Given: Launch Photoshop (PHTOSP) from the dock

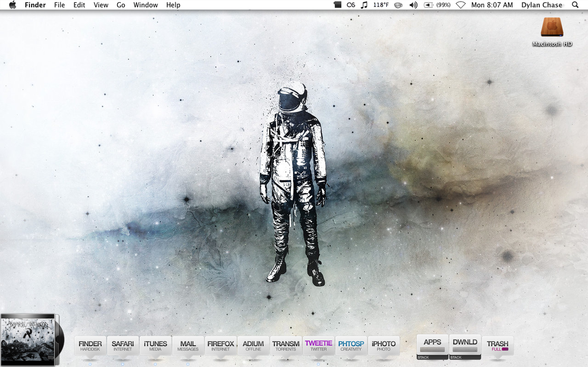Looking at the screenshot, I should pyautogui.click(x=351, y=345).
